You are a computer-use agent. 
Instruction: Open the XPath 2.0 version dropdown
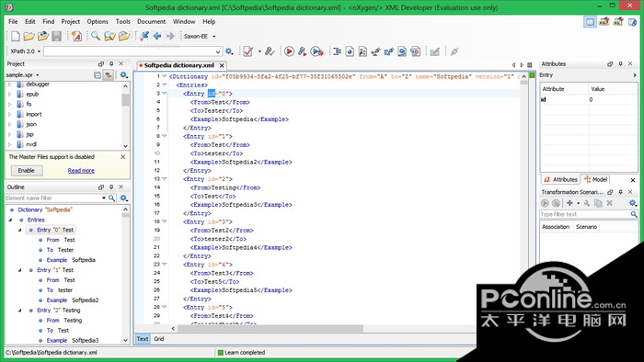[25, 51]
